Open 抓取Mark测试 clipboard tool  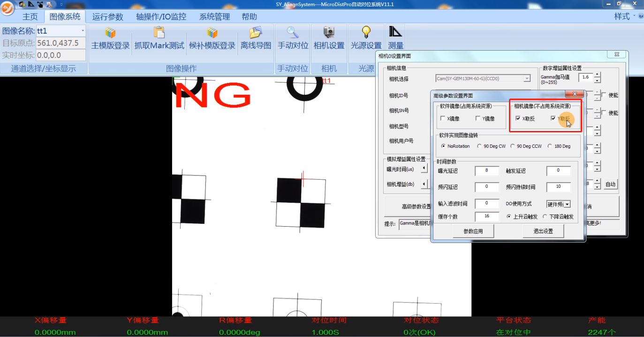click(x=159, y=33)
